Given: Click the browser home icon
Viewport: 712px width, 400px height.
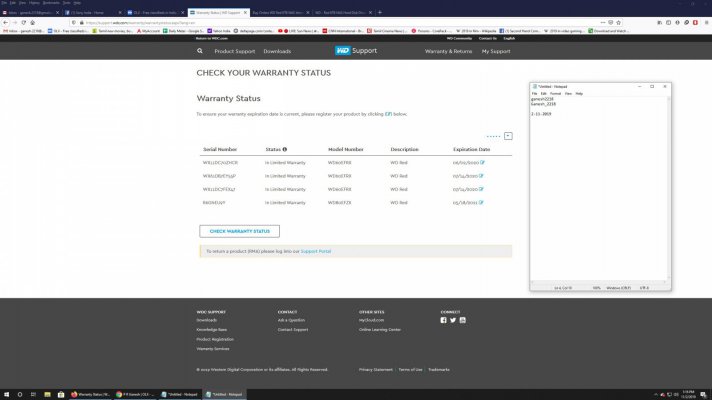Looking at the screenshot, I should [x=32, y=22].
